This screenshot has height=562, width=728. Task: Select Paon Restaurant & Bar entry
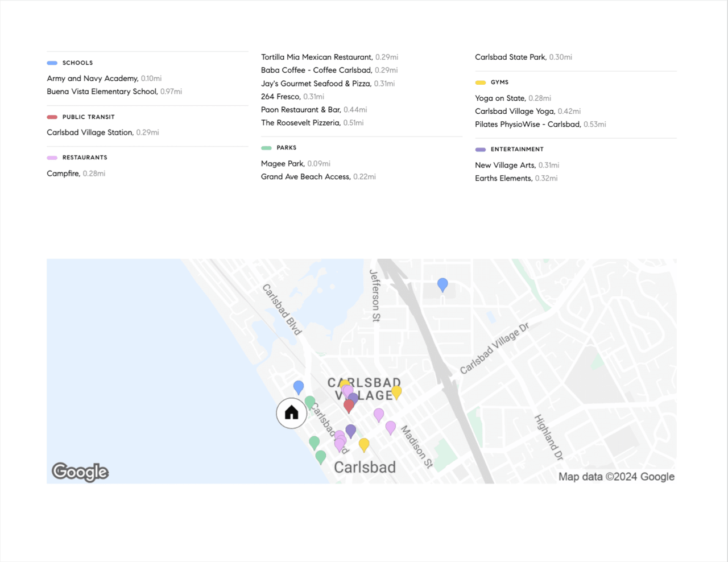coord(314,110)
